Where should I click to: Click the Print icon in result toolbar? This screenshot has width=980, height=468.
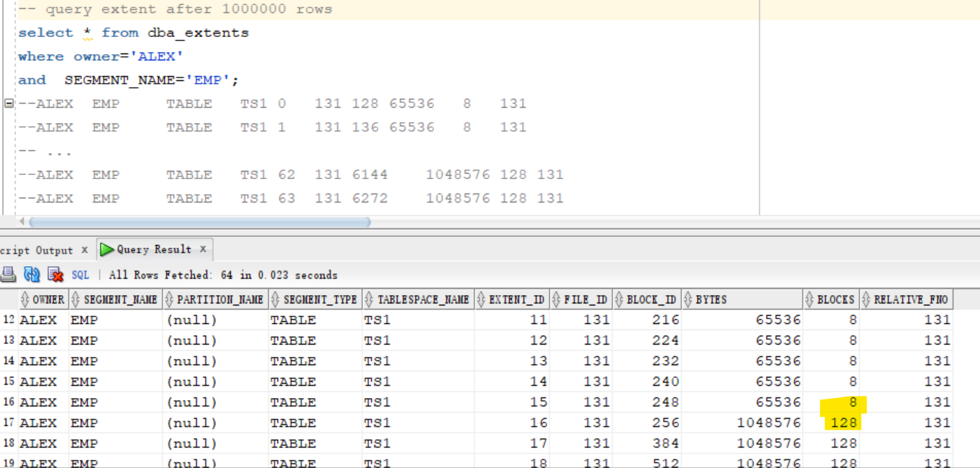(8, 275)
